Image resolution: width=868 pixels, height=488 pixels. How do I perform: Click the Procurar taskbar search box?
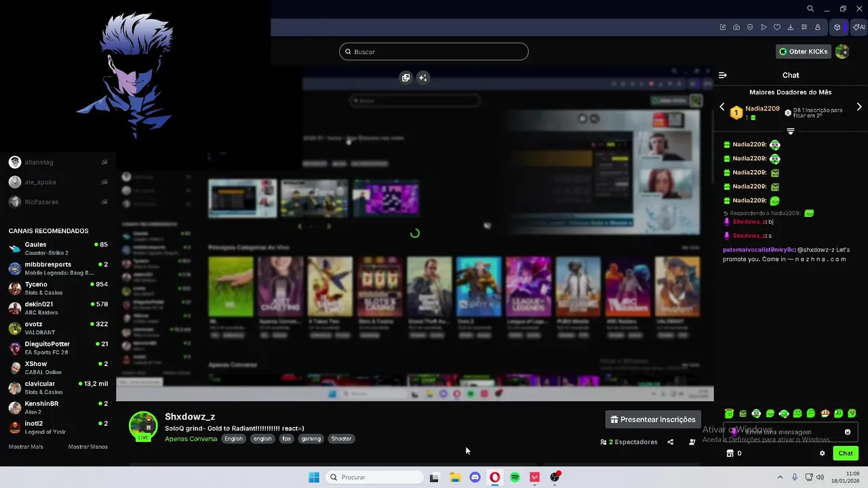[x=375, y=477]
